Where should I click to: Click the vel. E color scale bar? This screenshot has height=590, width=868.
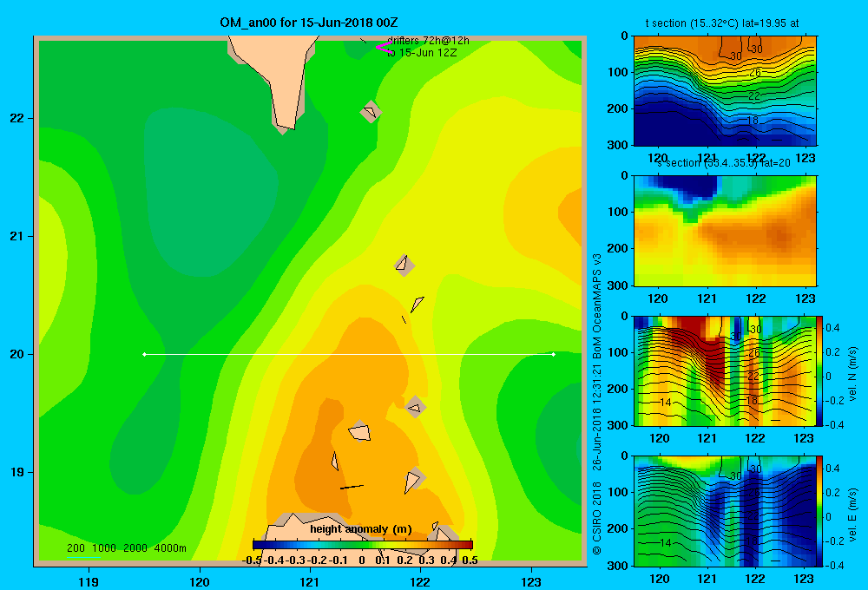pos(819,511)
